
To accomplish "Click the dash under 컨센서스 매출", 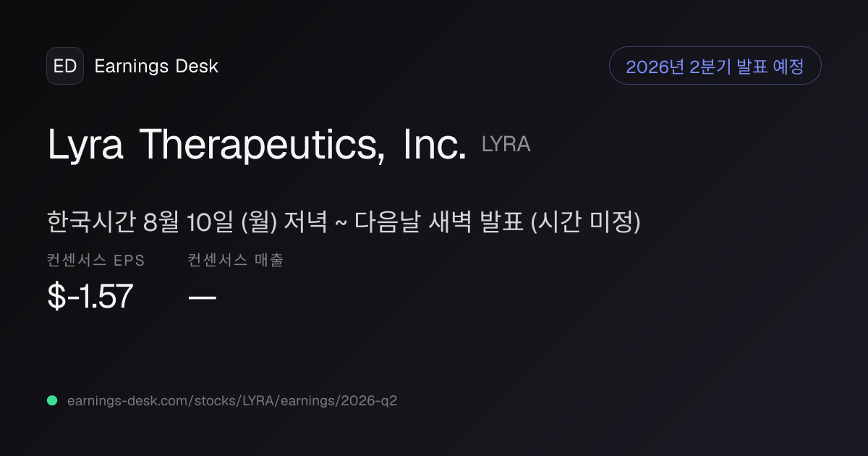I will (x=202, y=297).
